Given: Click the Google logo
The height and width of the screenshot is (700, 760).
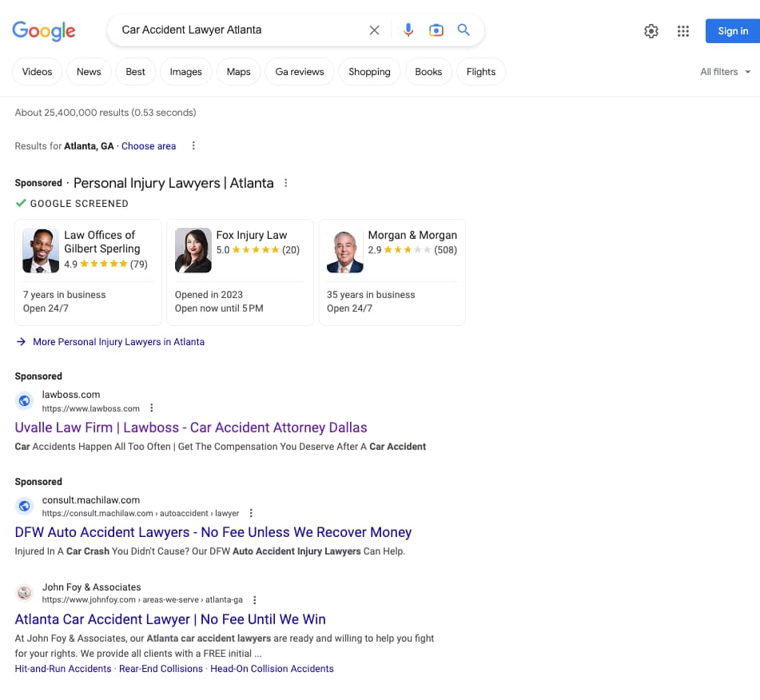Looking at the screenshot, I should pyautogui.click(x=44, y=30).
